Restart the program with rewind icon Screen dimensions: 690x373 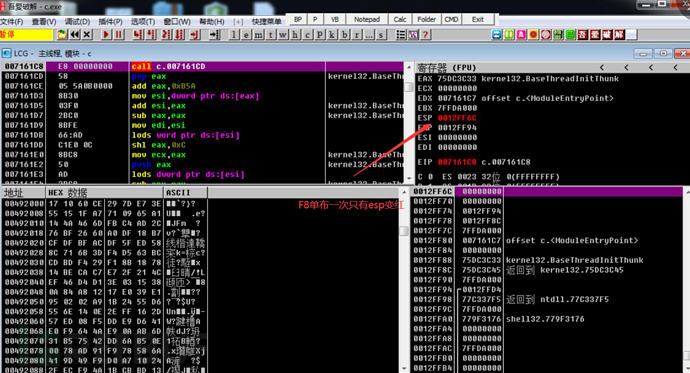click(75, 34)
